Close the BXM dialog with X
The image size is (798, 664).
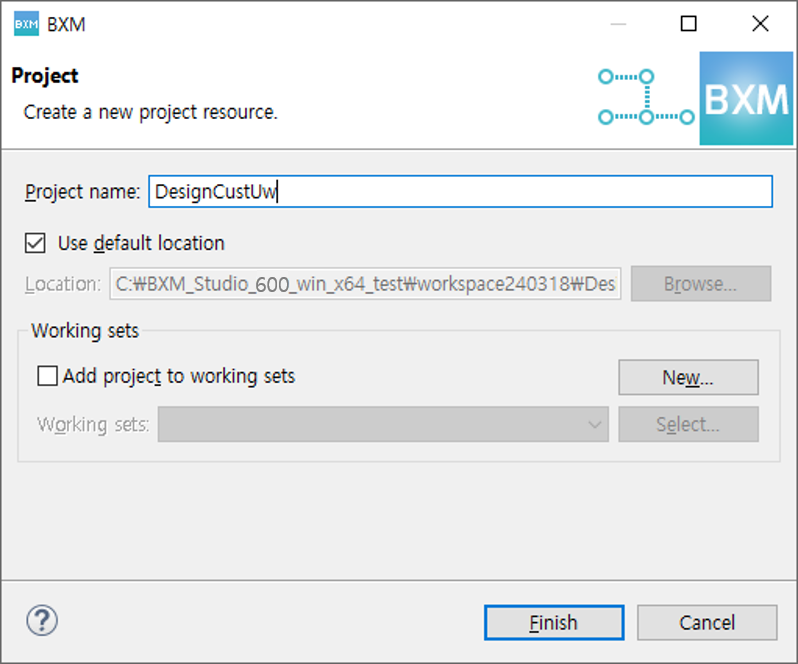(760, 24)
